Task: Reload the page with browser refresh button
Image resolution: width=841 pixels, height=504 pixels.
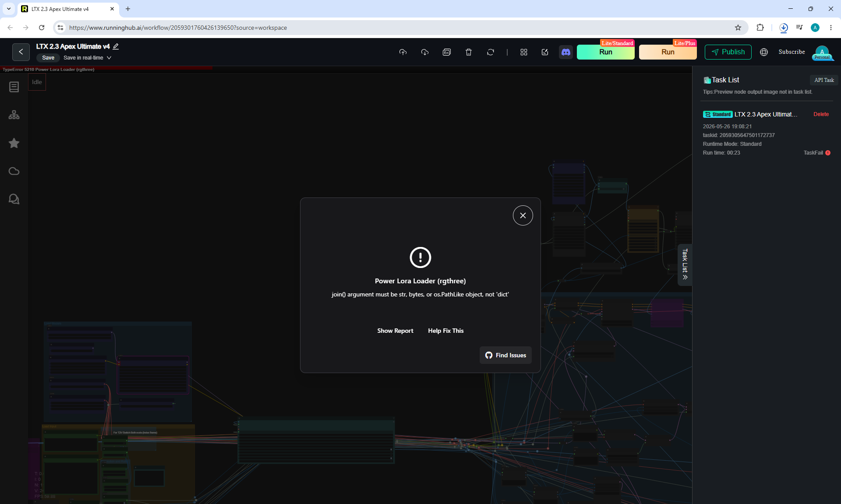Action: pos(42,28)
